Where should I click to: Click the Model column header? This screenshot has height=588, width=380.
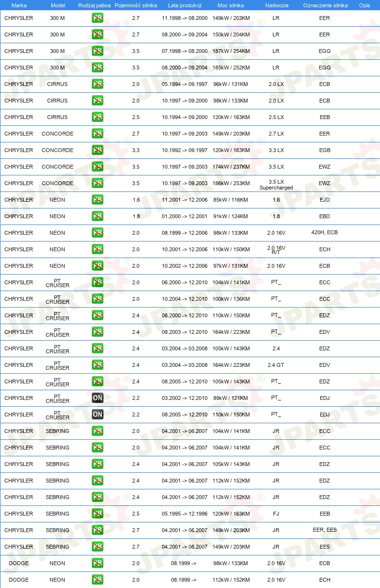58,5
